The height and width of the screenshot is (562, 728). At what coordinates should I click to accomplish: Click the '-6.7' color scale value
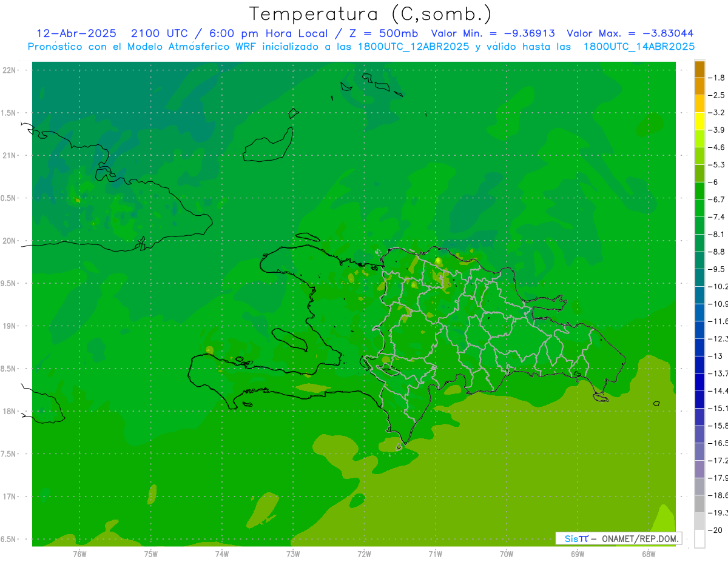click(x=716, y=199)
